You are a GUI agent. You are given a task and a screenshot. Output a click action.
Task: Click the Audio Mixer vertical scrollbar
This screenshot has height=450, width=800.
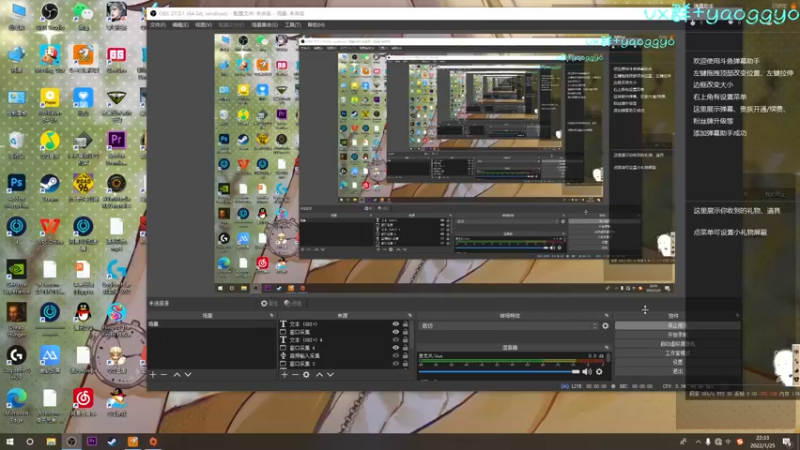[608, 357]
